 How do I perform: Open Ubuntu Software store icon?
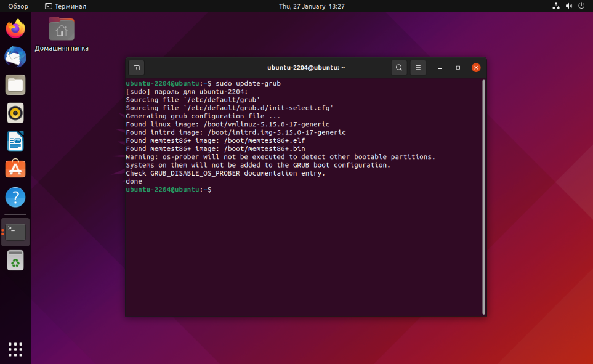[x=15, y=169]
